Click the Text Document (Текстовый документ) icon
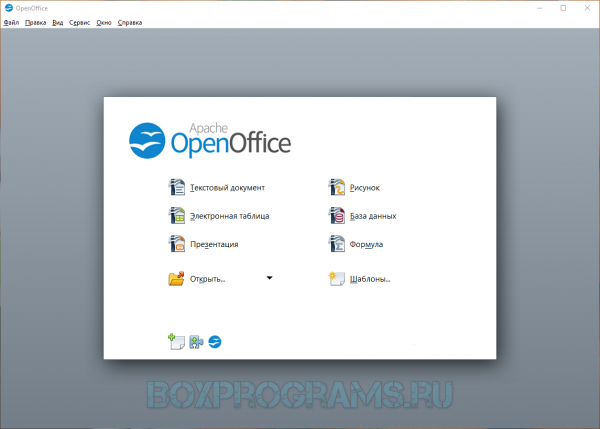This screenshot has width=600, height=429. [x=177, y=187]
